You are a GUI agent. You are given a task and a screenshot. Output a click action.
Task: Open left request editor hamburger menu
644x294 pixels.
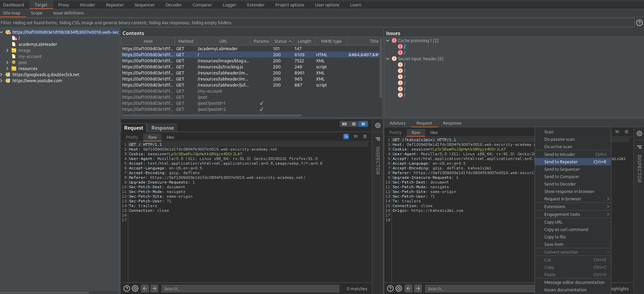click(365, 136)
